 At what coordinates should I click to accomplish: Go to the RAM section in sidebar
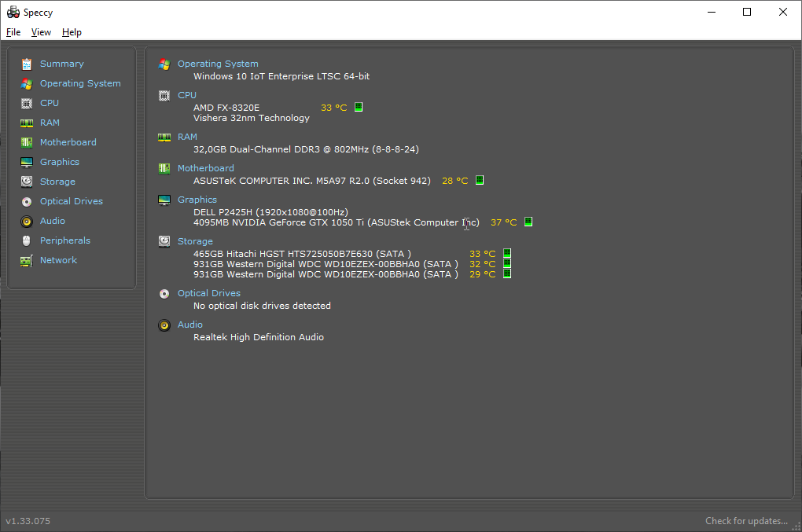[x=50, y=123]
